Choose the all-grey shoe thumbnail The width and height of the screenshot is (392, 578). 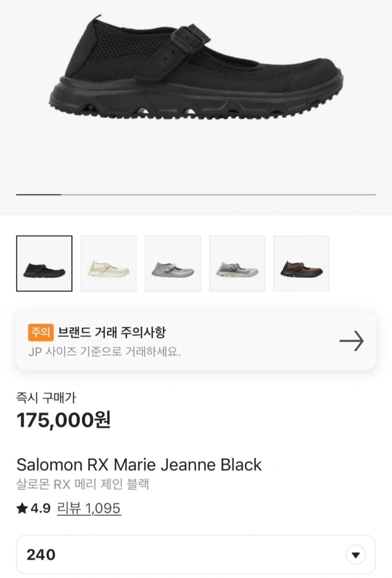tap(173, 264)
